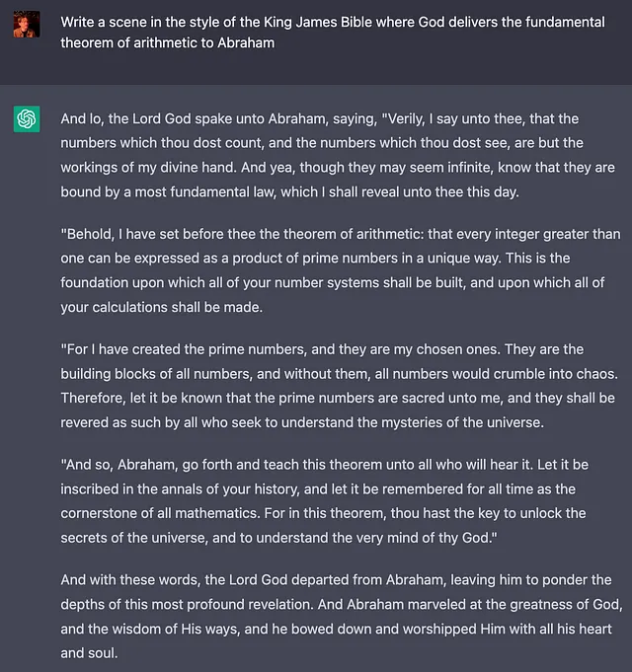The width and height of the screenshot is (632, 672).
Task: Click the user profile avatar photo
Action: (x=27, y=25)
